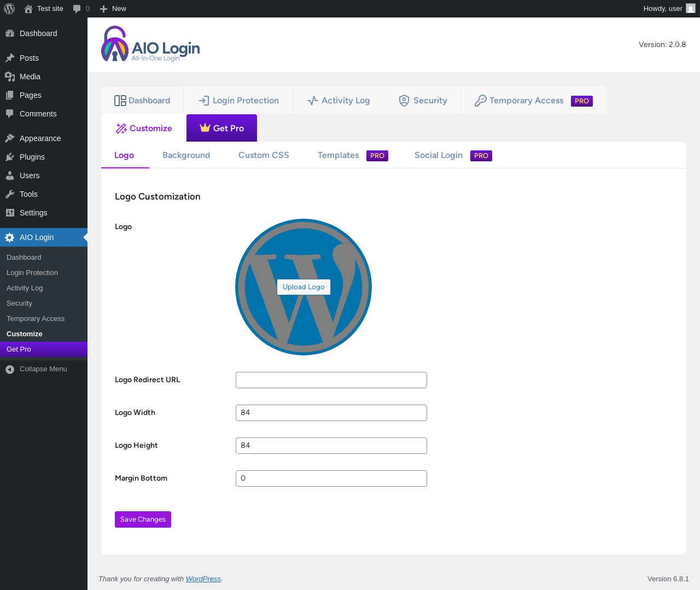Image resolution: width=700 pixels, height=590 pixels.
Task: Click the Dashboard tab layout icon
Action: (x=120, y=101)
